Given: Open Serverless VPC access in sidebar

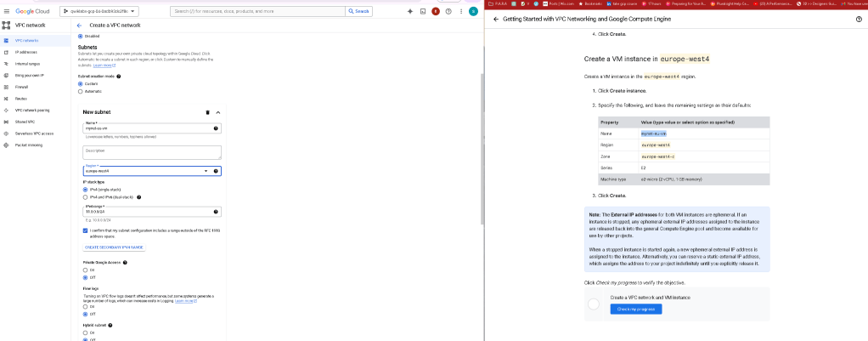Looking at the screenshot, I should [x=34, y=134].
